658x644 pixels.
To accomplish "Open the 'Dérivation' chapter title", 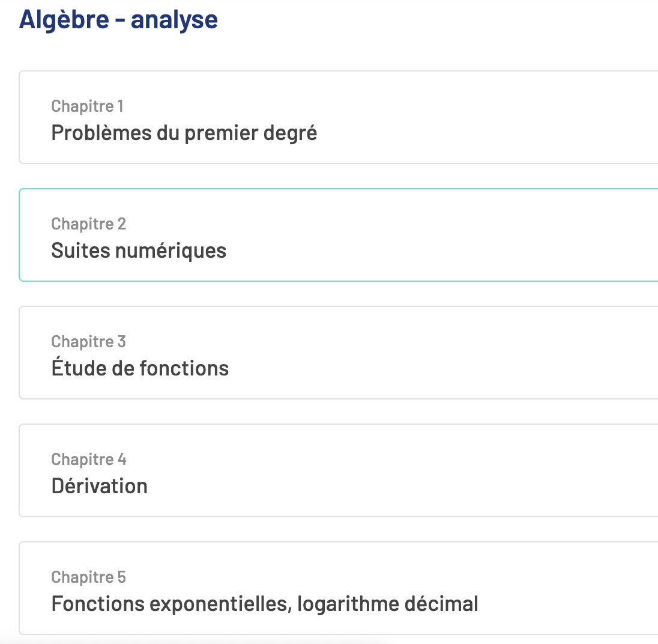I will coord(100,486).
